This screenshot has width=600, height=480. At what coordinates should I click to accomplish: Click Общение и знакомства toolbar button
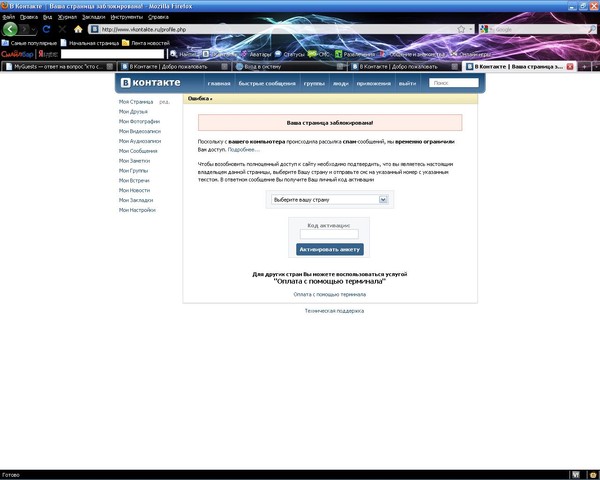point(412,54)
